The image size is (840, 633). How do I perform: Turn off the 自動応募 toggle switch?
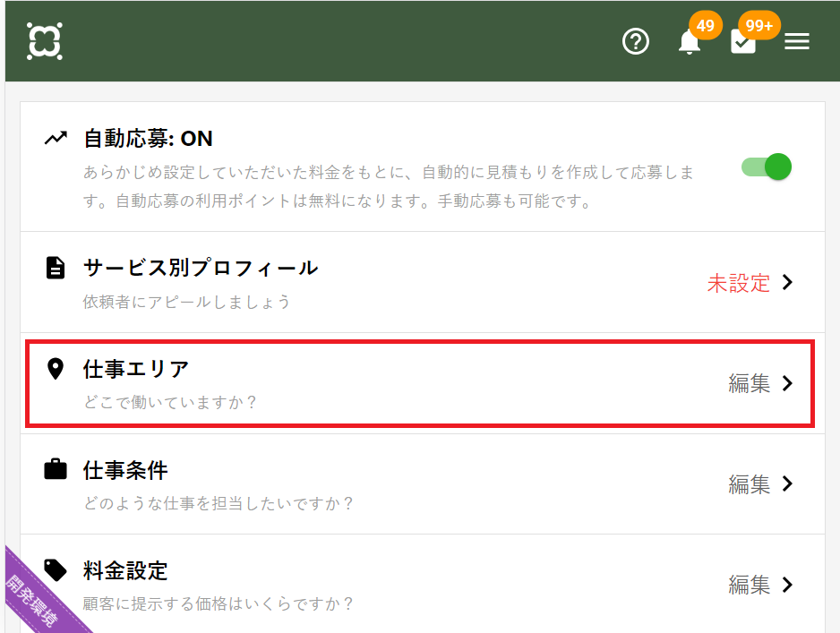[767, 167]
